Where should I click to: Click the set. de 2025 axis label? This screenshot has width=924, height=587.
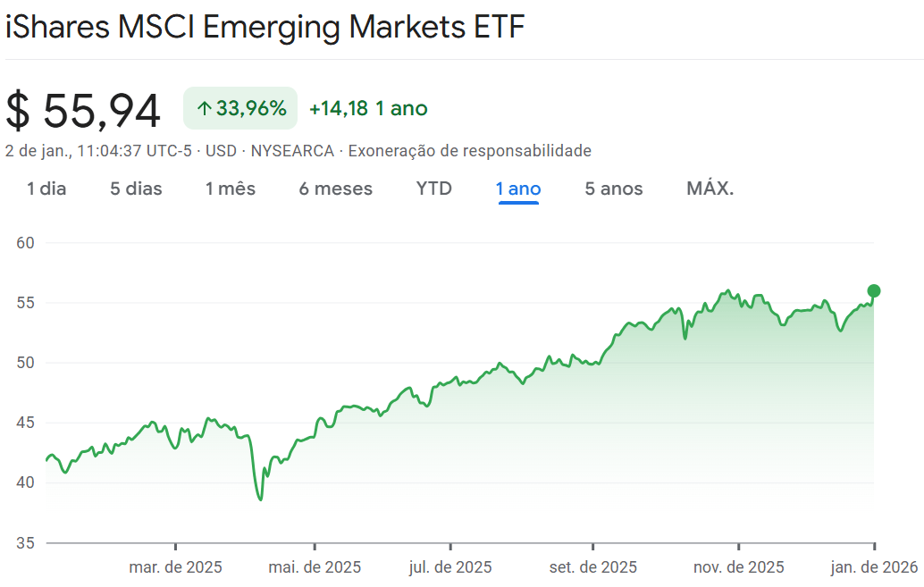tap(592, 567)
